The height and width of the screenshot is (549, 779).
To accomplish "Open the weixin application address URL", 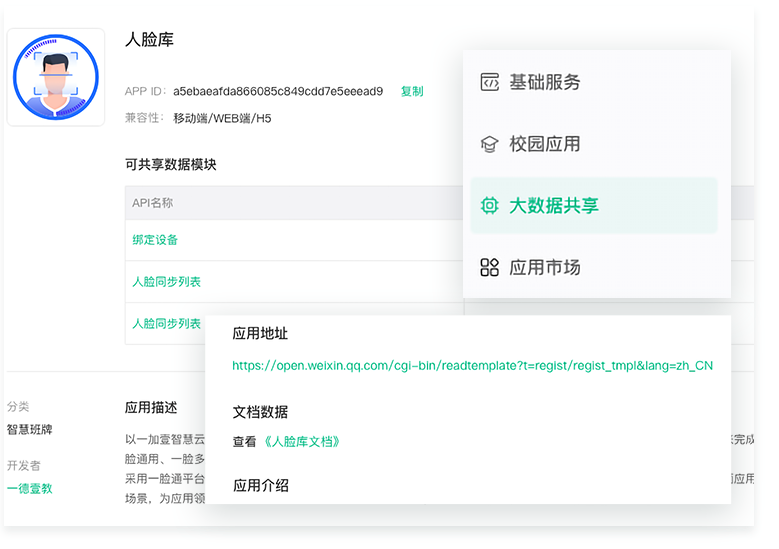I will tap(472, 366).
